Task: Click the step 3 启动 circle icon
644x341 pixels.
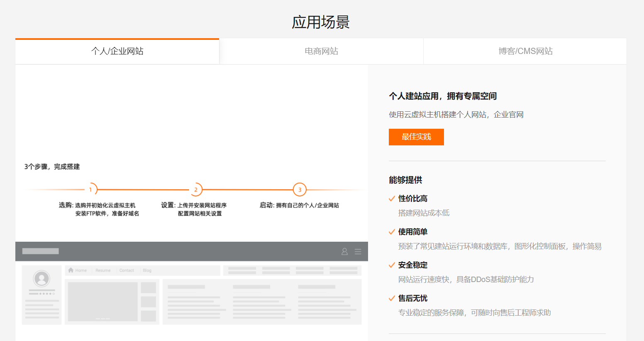Action: click(300, 189)
